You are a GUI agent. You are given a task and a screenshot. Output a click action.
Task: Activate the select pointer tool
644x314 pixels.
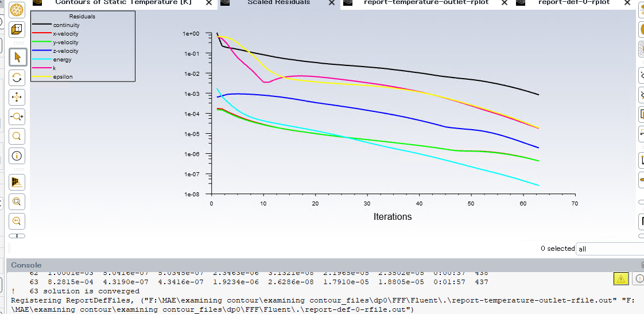17,57
